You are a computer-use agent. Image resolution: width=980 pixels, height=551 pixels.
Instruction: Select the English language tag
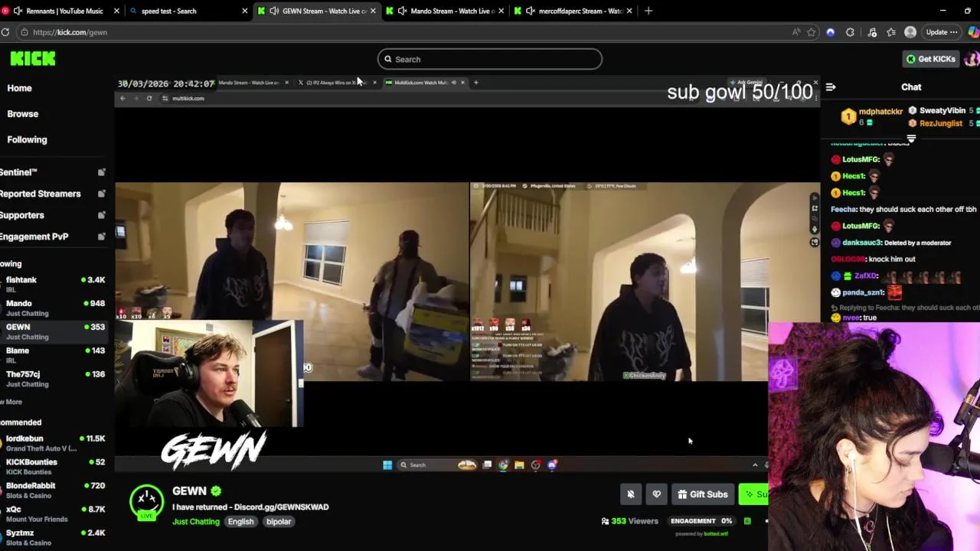coord(240,522)
